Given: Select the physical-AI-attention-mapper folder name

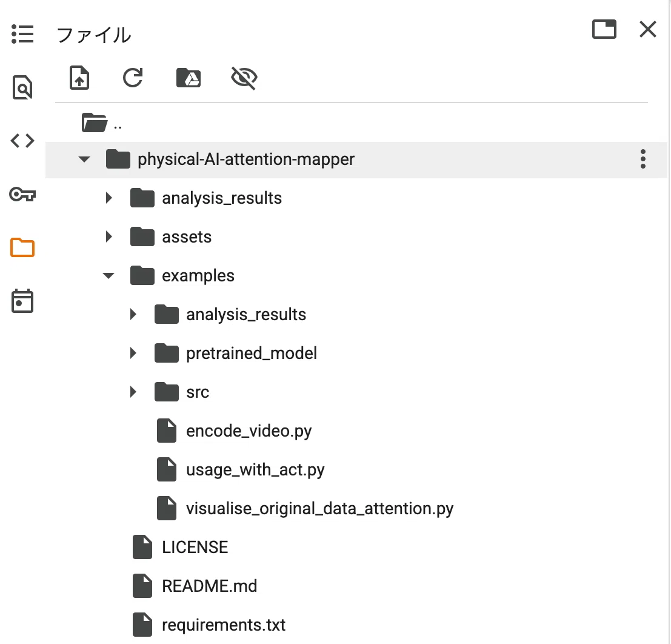Looking at the screenshot, I should (246, 159).
